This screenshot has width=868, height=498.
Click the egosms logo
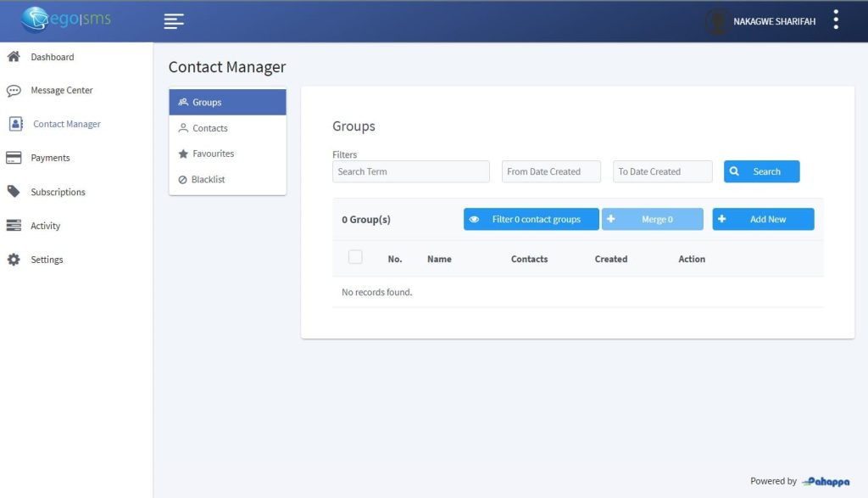click(x=67, y=20)
